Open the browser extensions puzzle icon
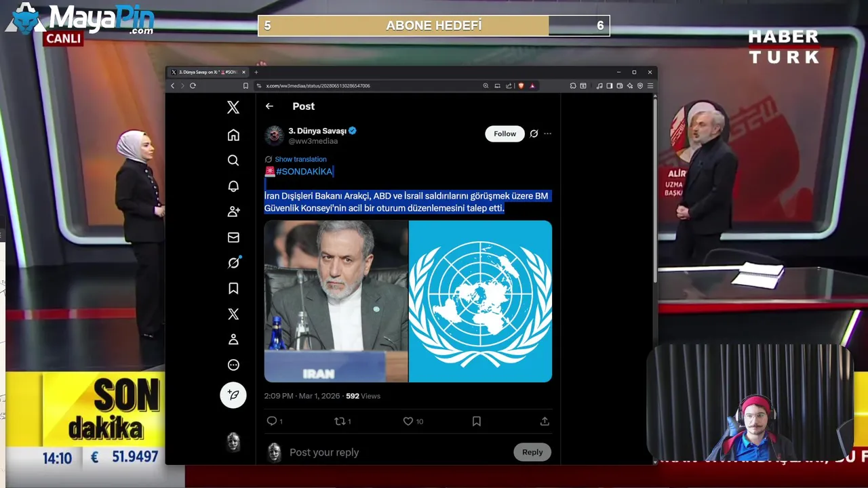Viewport: 868px width, 488px height. [x=573, y=85]
